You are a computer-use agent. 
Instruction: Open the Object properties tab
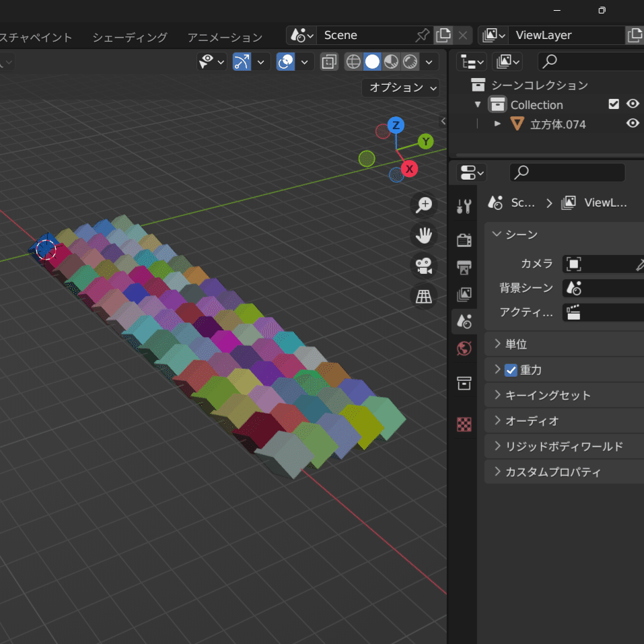point(464,383)
